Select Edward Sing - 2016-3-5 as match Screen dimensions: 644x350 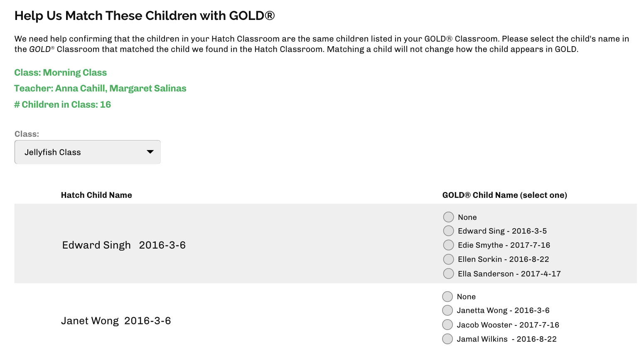pos(448,231)
